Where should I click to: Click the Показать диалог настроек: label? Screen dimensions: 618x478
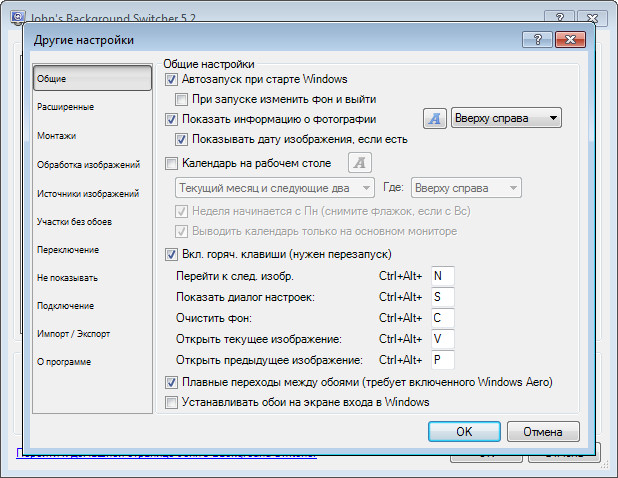[x=246, y=297]
